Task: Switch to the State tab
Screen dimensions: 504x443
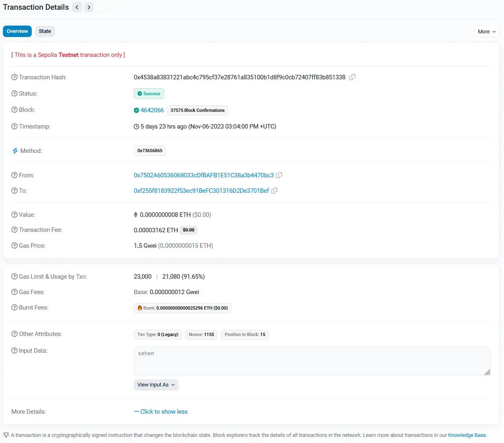Action: point(45,31)
